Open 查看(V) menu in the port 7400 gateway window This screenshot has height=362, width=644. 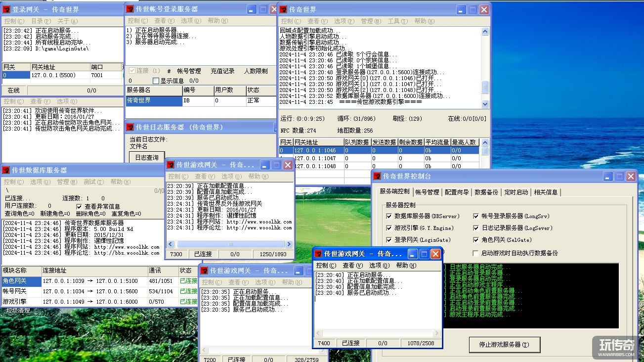pos(352,266)
